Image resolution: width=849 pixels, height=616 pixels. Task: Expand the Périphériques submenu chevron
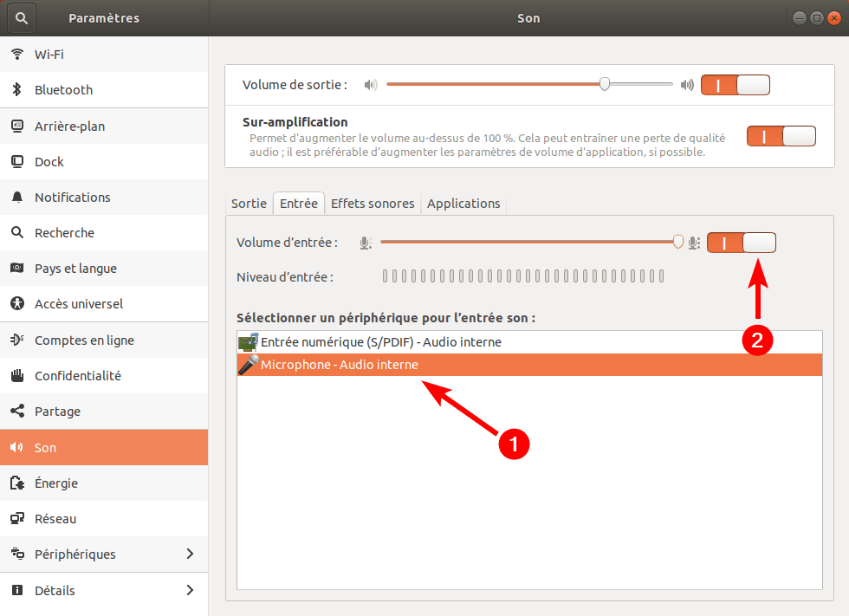(x=190, y=554)
